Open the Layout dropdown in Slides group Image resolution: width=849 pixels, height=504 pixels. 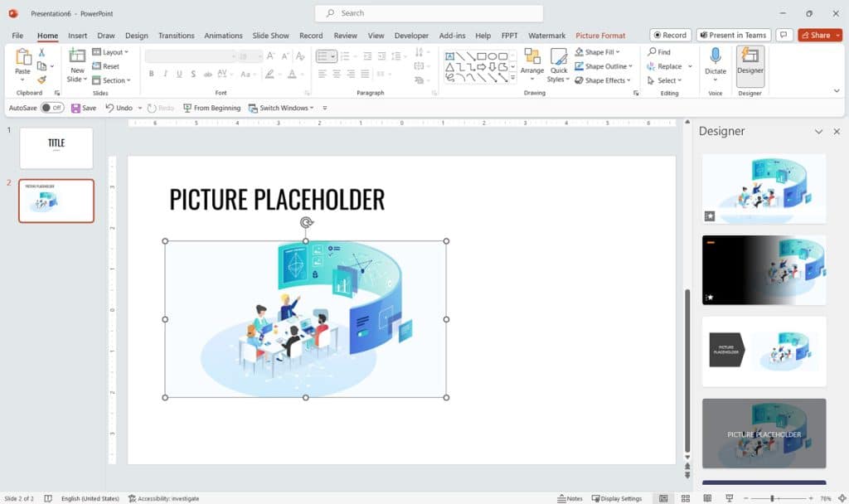click(x=110, y=52)
